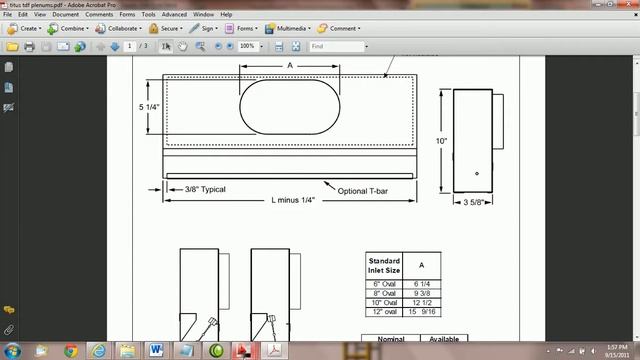
Task: Click the Upload to web globe icon
Action: coord(80,47)
